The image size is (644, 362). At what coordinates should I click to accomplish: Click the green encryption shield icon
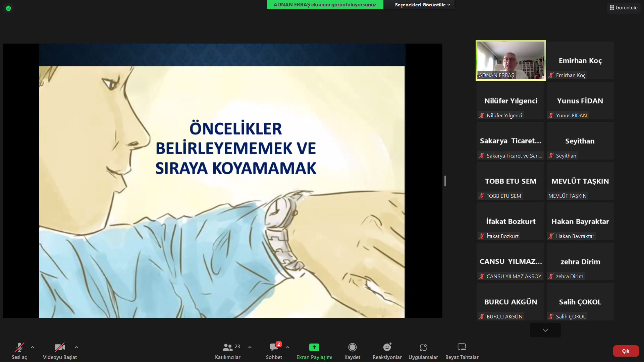pyautogui.click(x=8, y=8)
